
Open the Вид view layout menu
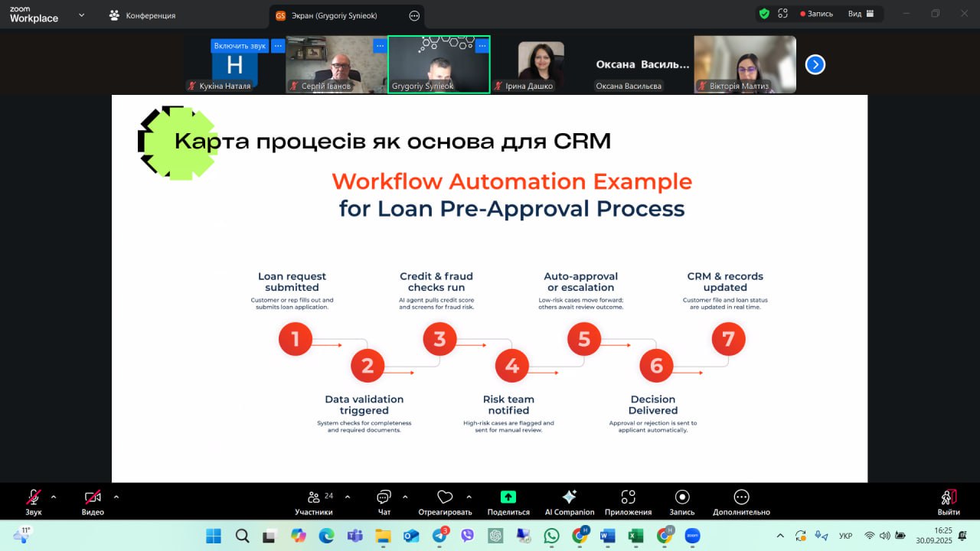pos(861,14)
